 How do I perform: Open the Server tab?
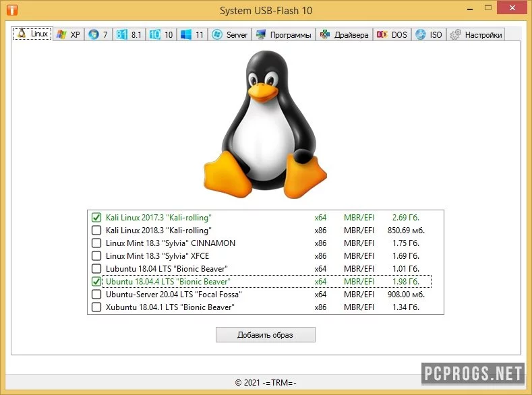click(230, 34)
